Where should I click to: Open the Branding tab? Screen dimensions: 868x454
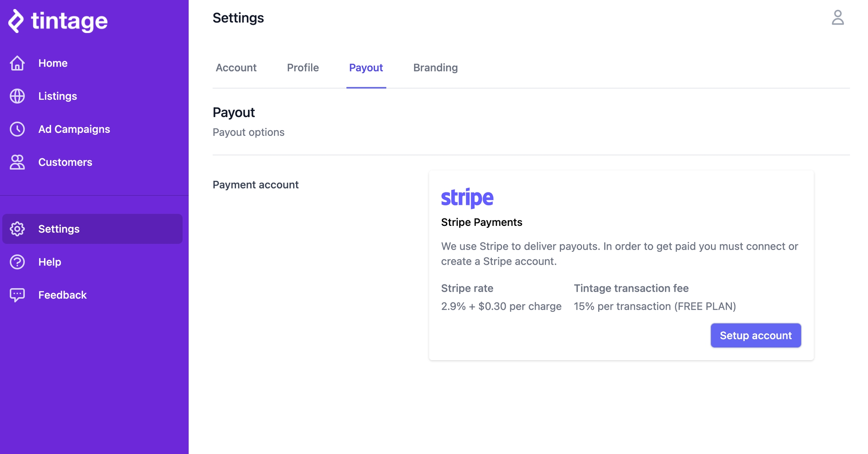click(x=435, y=68)
